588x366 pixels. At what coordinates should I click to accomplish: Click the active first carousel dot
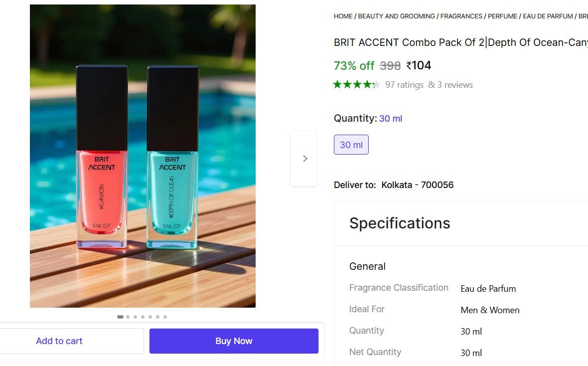click(120, 317)
